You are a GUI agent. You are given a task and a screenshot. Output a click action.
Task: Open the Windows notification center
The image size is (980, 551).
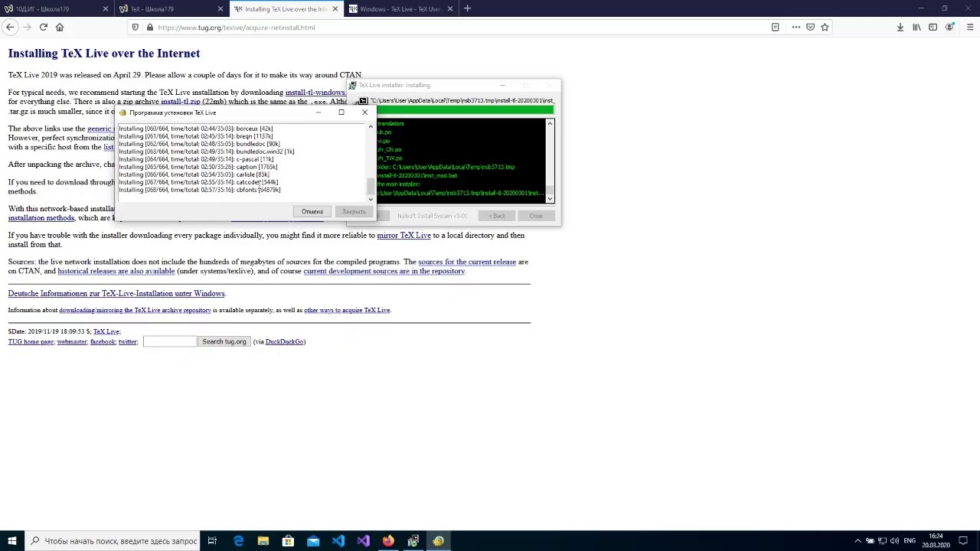coord(962,541)
